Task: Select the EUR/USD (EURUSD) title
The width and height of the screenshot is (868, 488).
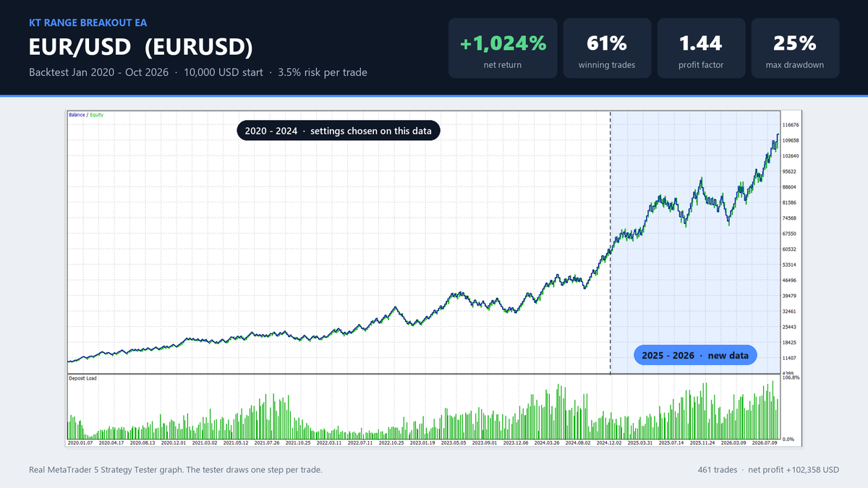Action: [141, 47]
